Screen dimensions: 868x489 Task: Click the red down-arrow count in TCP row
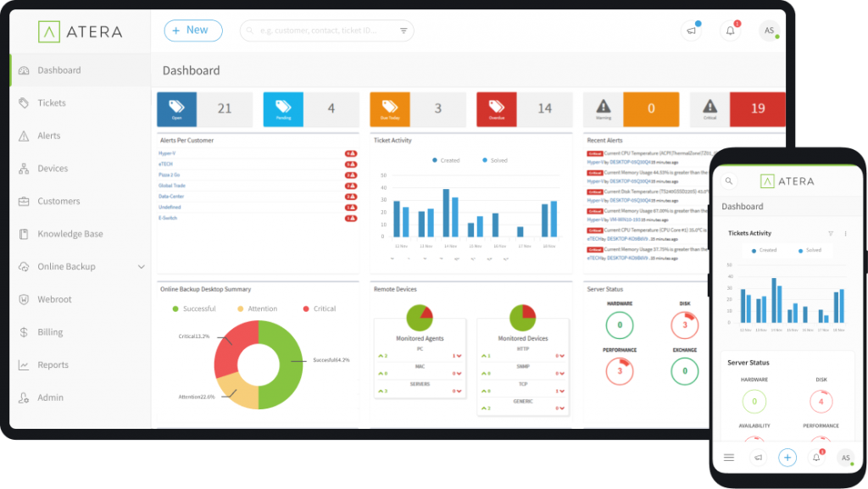(560, 391)
